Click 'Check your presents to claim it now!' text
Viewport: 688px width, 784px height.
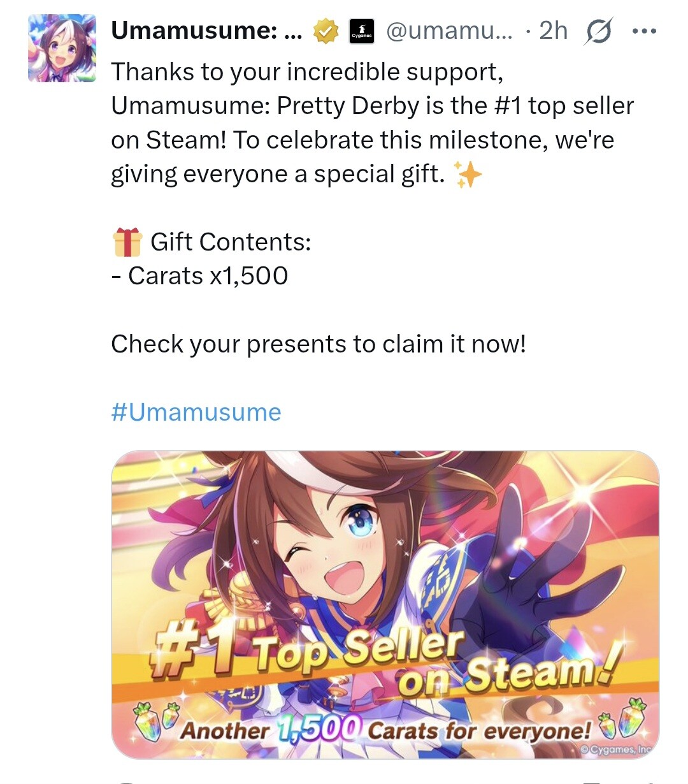[319, 344]
